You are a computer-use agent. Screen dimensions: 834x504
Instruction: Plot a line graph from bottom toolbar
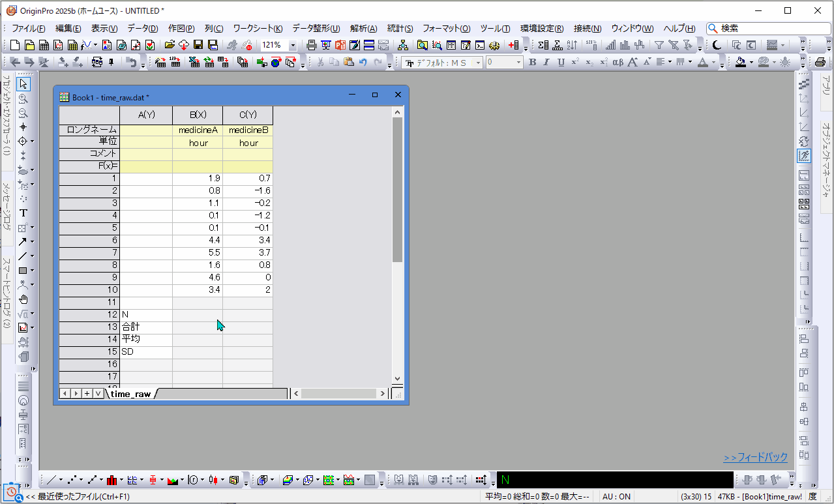coord(52,480)
